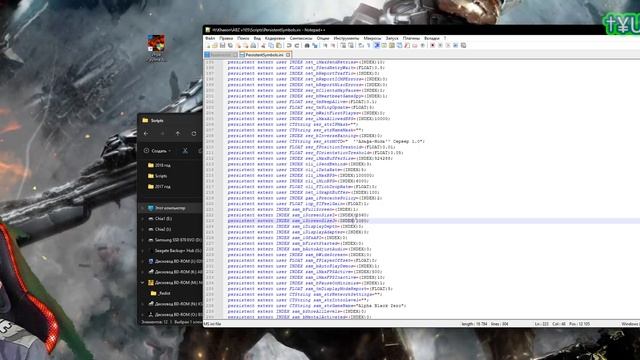Click the Folder as Workspace icon
The width and height of the screenshot is (640, 360).
pos(414,45)
